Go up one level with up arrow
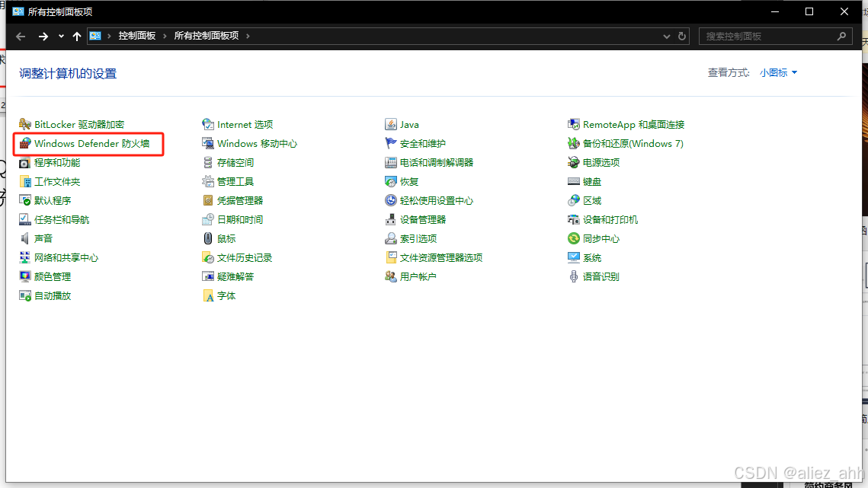Screen dimensions: 868x488 [x=77, y=37]
